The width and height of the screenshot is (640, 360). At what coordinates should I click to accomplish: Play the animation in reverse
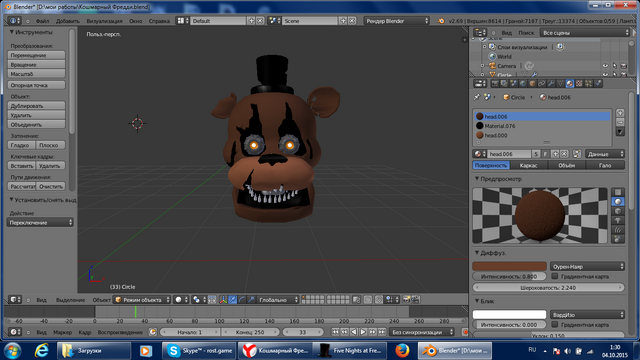click(x=354, y=332)
